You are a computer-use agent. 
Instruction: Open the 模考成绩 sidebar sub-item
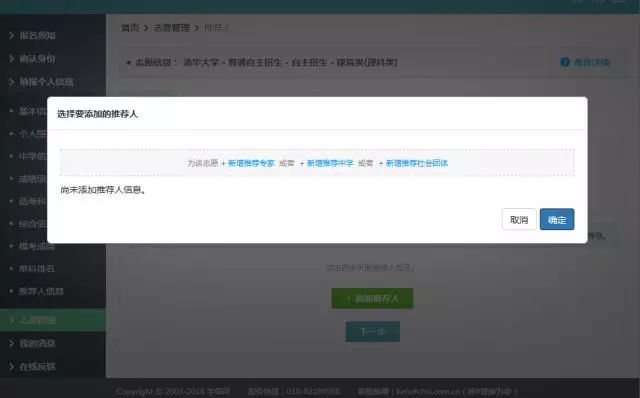point(37,246)
